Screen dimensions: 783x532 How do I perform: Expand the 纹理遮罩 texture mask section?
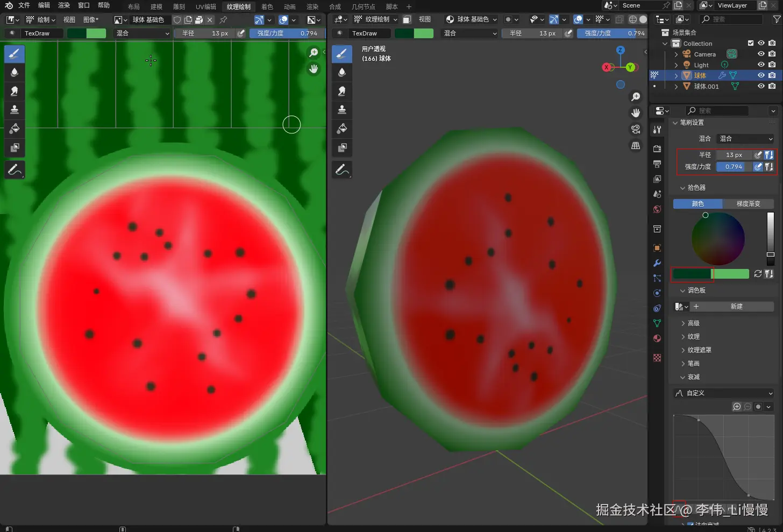pos(683,350)
